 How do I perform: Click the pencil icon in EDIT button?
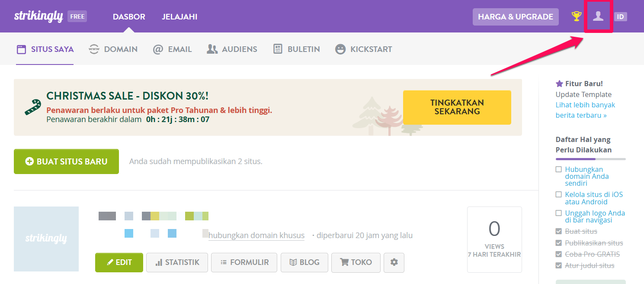(x=110, y=262)
